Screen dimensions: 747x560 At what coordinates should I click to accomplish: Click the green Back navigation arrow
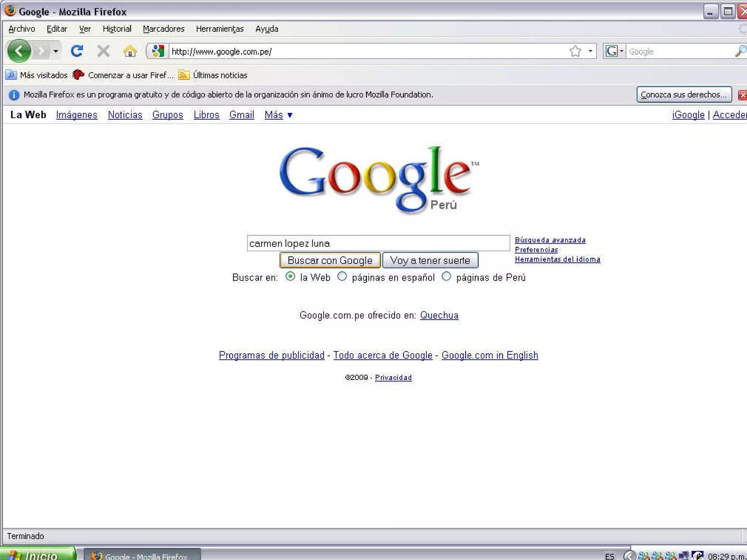click(19, 51)
